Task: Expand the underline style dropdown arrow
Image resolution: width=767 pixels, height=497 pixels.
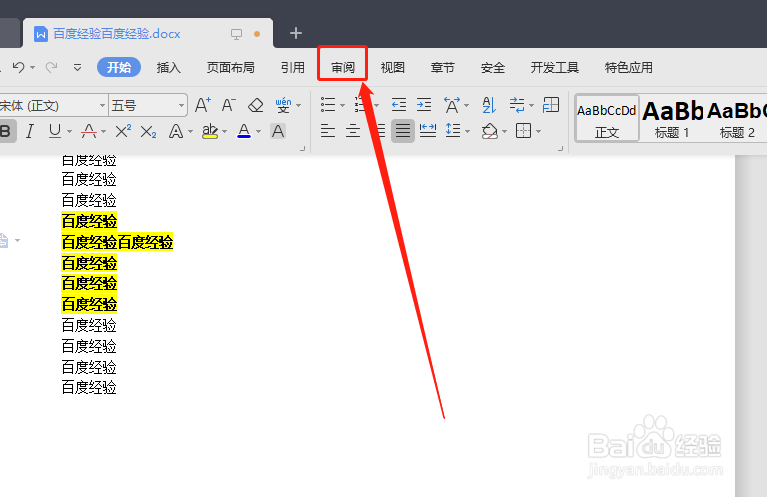Action: (x=69, y=131)
